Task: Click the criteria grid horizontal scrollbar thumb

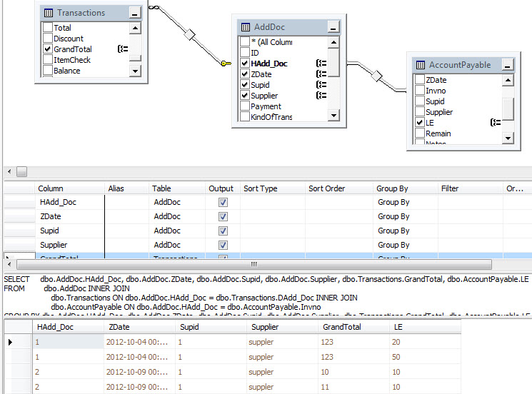Action: (x=254, y=264)
